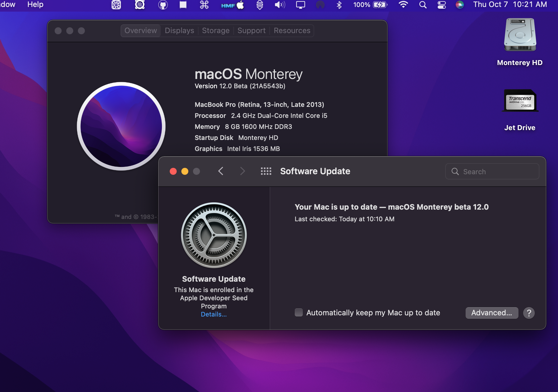This screenshot has width=558, height=392.
Task: Click the Startup Disk Monterey HD line
Action: (236, 138)
